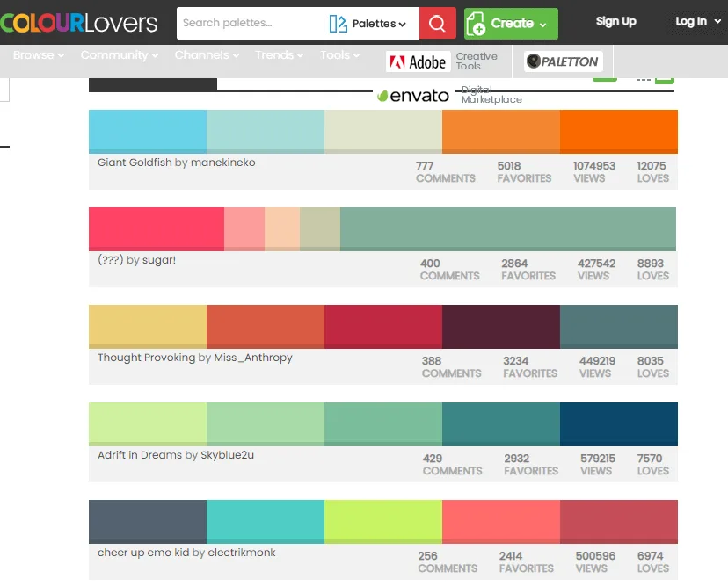Click the neon green swatch in cheer up emo kid
Image resolution: width=728 pixels, height=586 pixels.
click(x=383, y=522)
